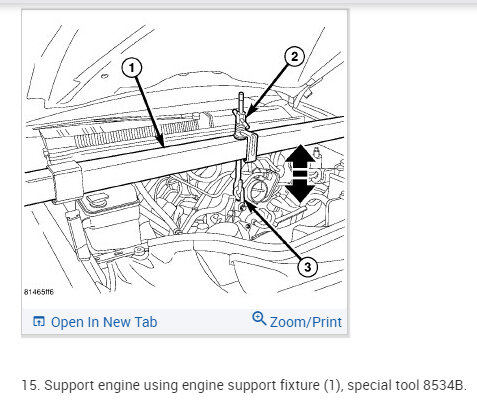
Task: Click the magnifier icon beside Zoom/Print
Action: (259, 318)
